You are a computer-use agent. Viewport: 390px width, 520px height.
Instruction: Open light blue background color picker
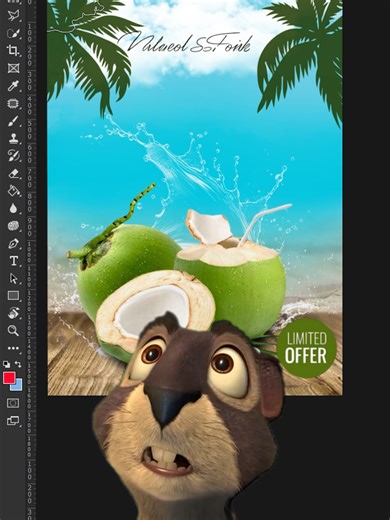click(x=18, y=386)
